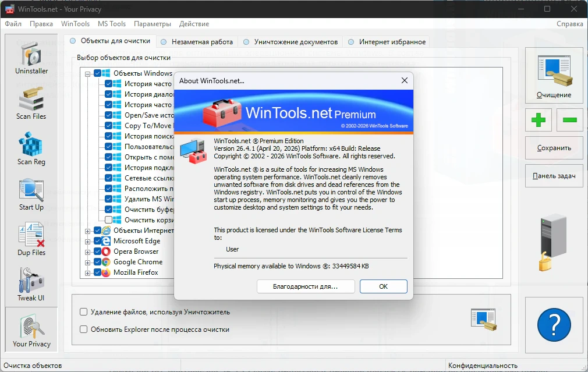This screenshot has height=372, width=588.
Task: Click the Opera Browser icon in tree
Action: point(107,251)
